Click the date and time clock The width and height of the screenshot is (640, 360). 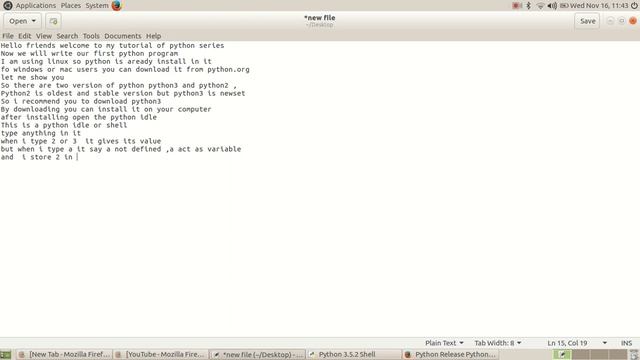click(599, 5)
